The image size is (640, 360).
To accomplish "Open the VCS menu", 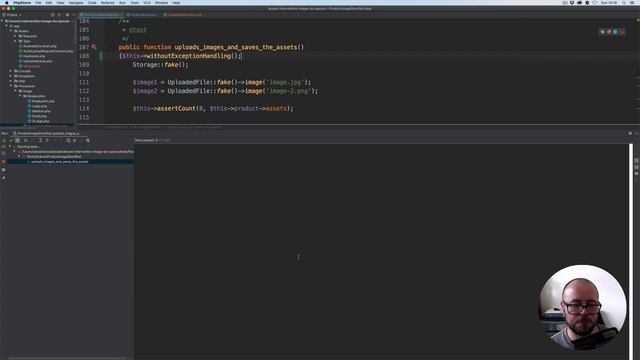I will click(147, 2).
